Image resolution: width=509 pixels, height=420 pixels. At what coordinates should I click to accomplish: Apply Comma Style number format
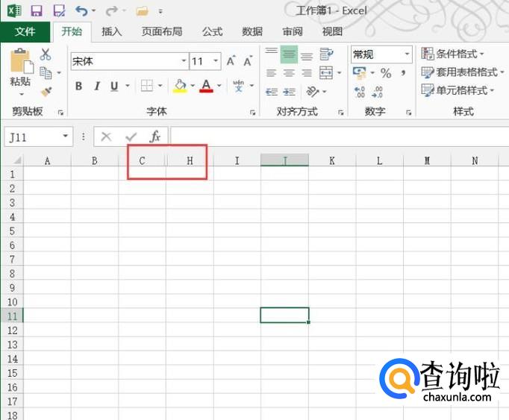pyautogui.click(x=403, y=73)
